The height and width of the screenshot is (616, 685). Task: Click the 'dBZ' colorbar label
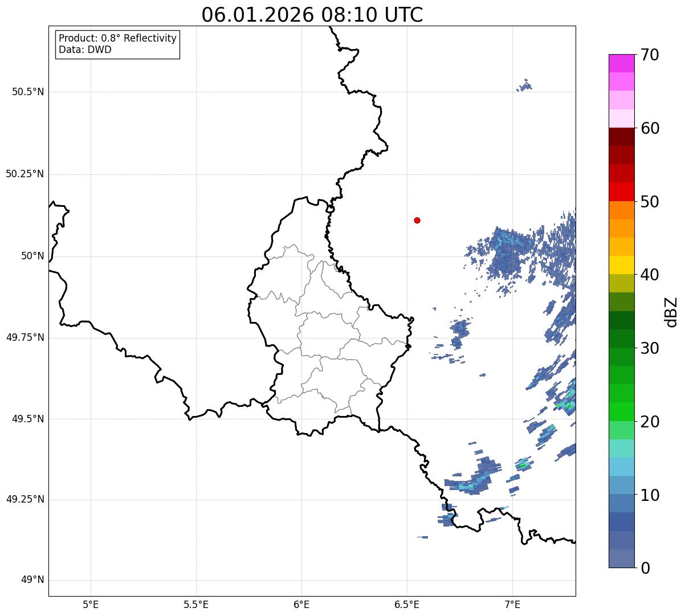click(x=671, y=312)
